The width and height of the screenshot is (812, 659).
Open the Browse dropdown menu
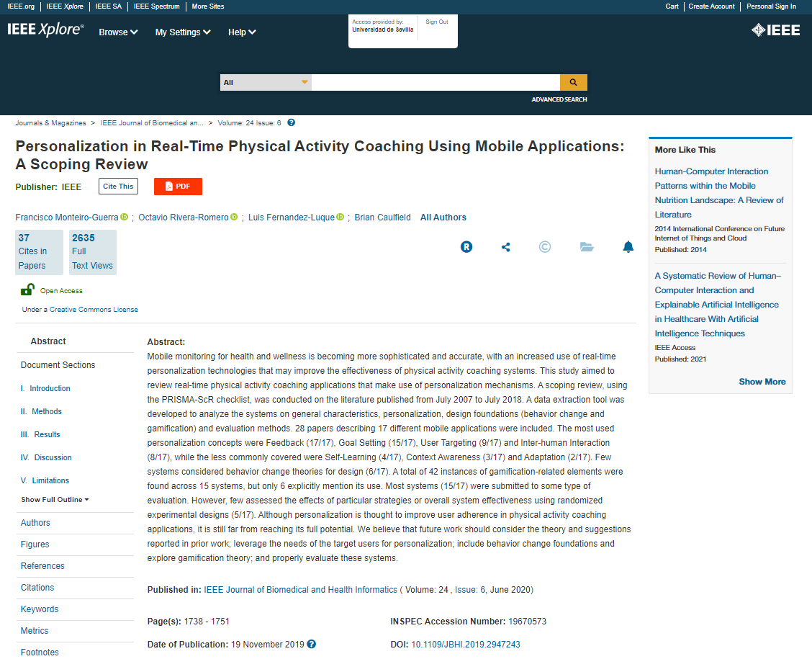[x=118, y=32]
